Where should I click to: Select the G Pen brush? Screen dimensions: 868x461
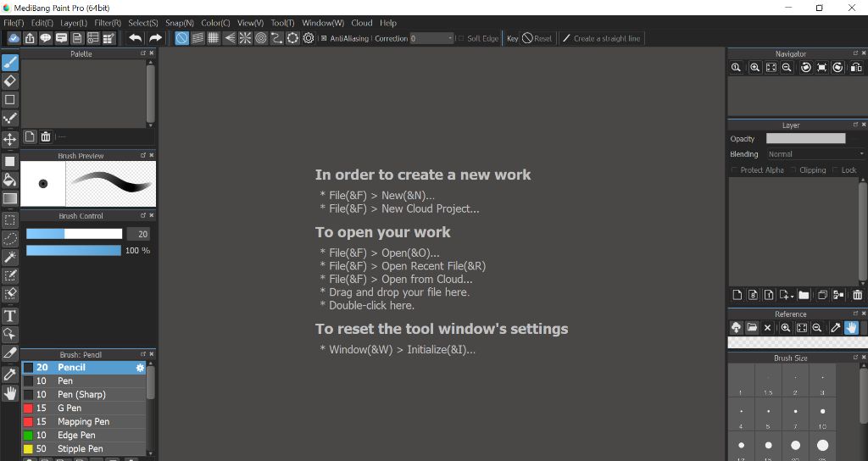(x=84, y=408)
